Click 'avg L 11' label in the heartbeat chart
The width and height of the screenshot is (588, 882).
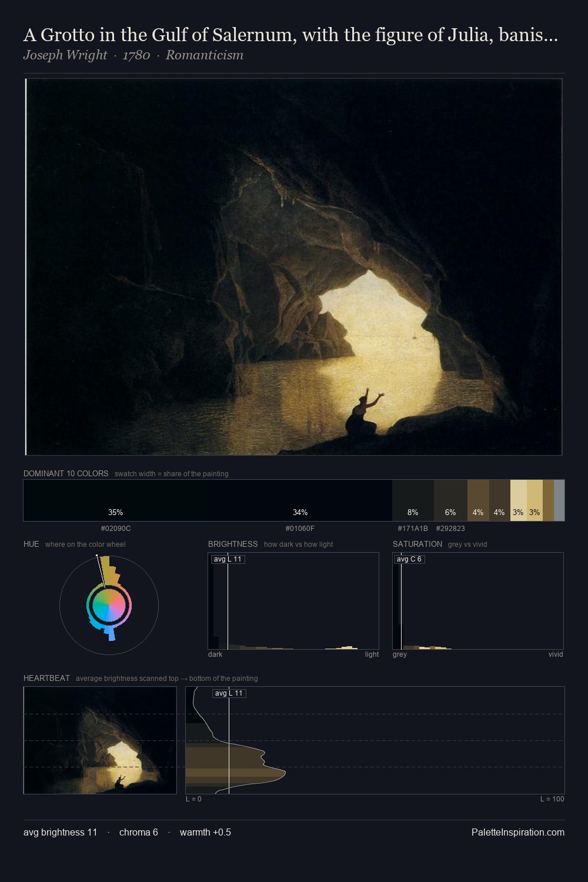point(229,693)
